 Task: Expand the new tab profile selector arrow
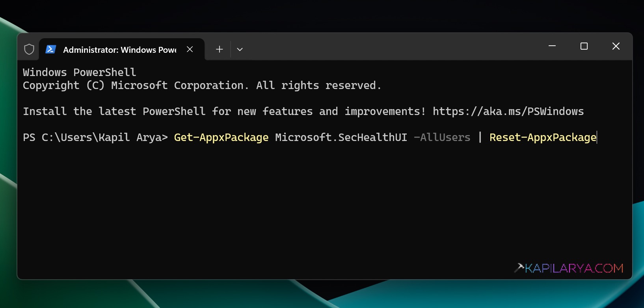240,49
